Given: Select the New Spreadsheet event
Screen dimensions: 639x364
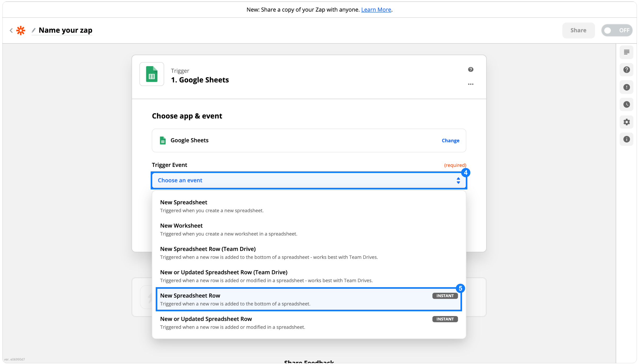Looking at the screenshot, I should tap(309, 206).
